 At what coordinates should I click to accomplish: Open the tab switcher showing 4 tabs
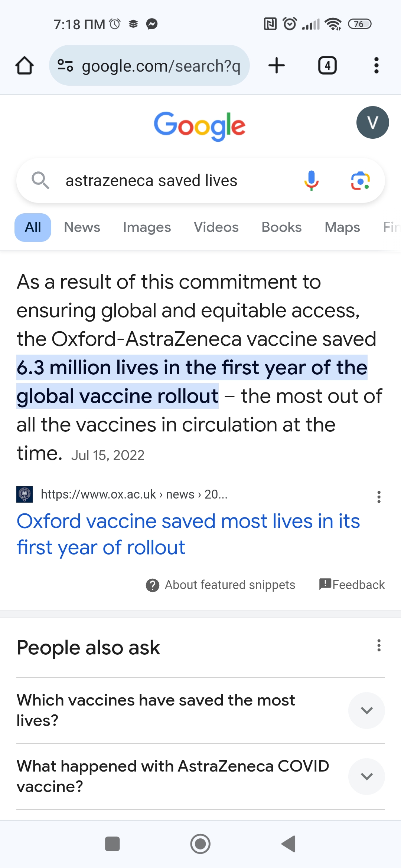(327, 66)
